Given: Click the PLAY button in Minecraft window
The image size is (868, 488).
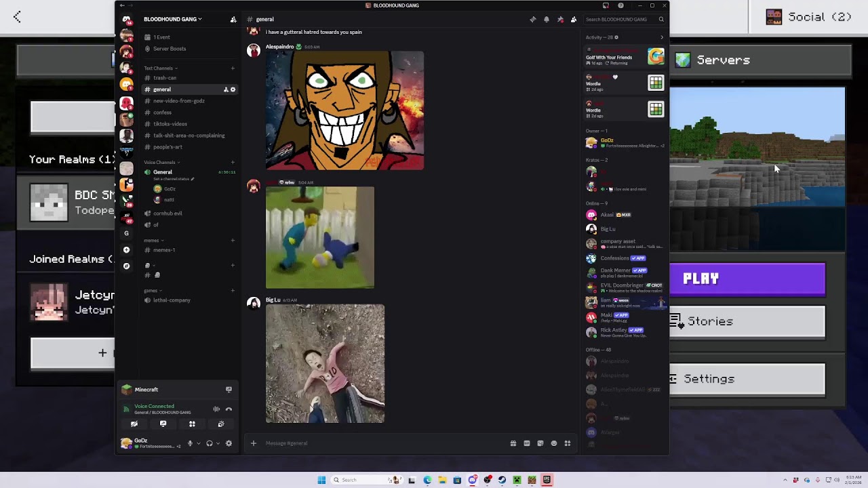Looking at the screenshot, I should pyautogui.click(x=747, y=279).
